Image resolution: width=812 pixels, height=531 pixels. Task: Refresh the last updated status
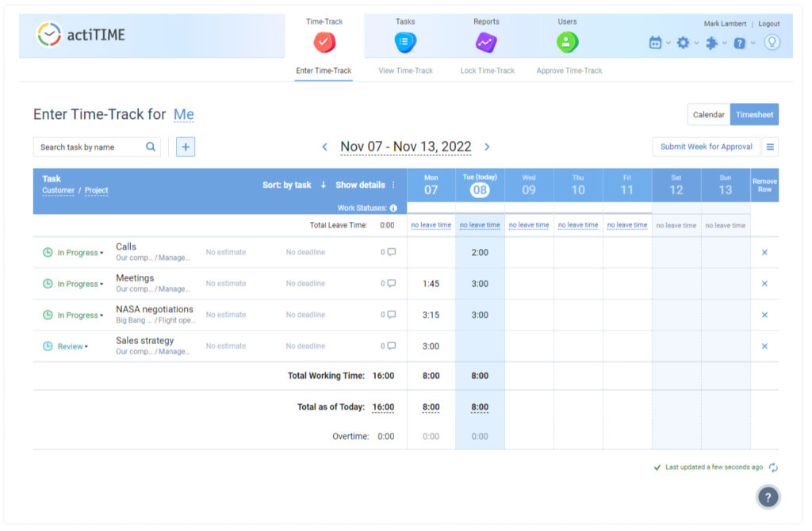click(x=772, y=467)
